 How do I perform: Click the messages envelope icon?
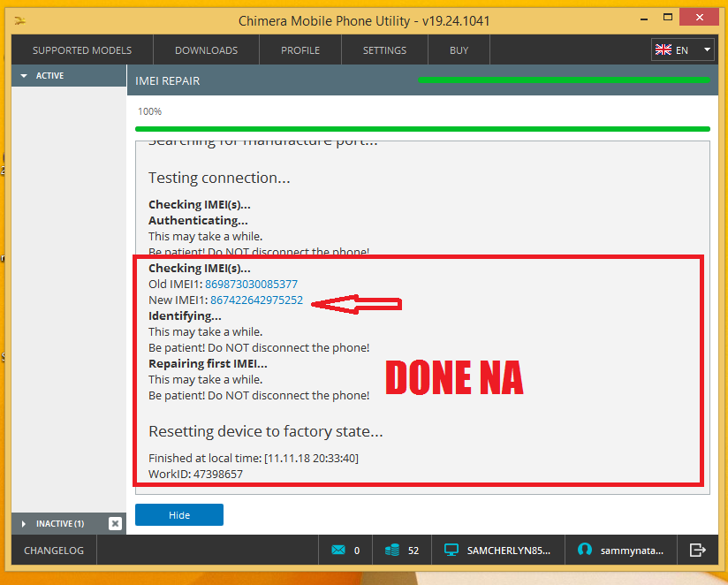click(338, 551)
